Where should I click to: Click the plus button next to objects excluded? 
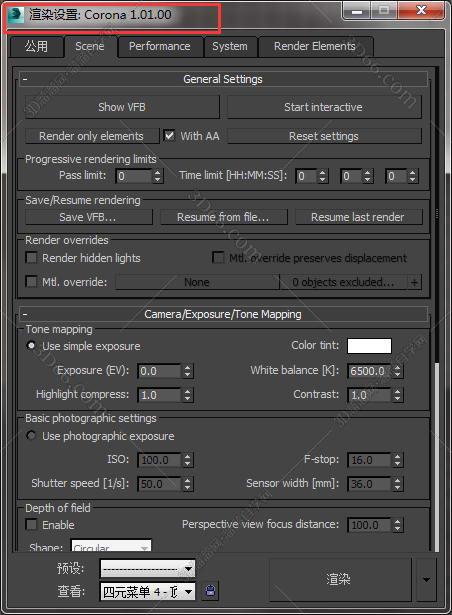[x=414, y=282]
